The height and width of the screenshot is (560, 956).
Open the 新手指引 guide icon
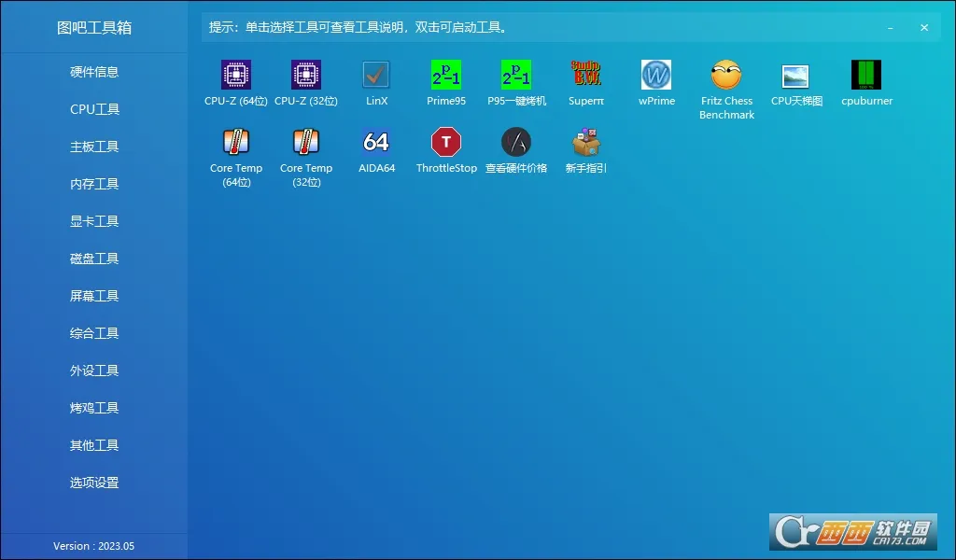pos(586,142)
